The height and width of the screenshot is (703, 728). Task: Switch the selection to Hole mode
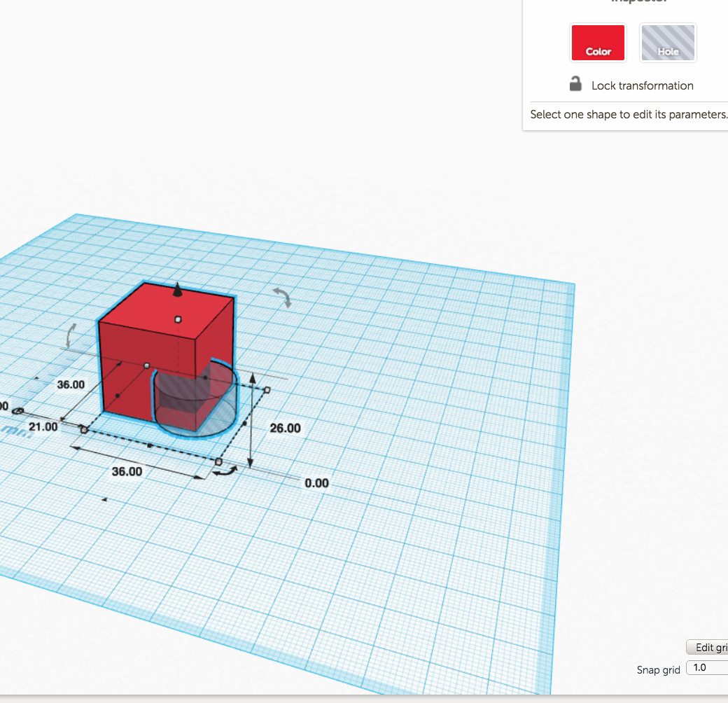668,43
